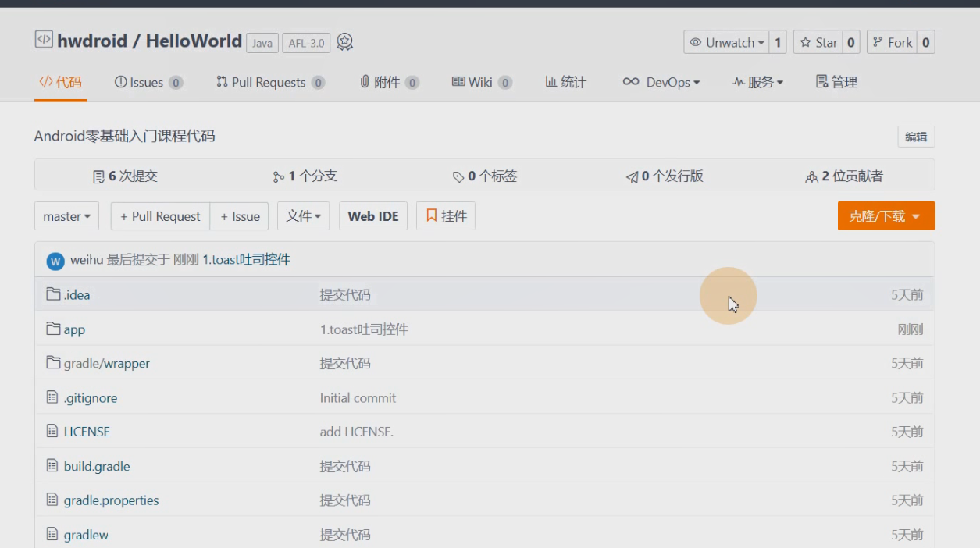
Task: Open the HelloWorld repository title link
Action: 194,41
